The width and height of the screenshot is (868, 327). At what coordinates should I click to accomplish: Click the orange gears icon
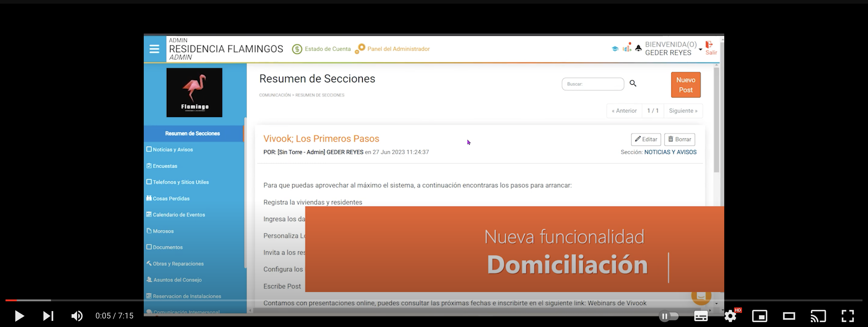pos(360,49)
